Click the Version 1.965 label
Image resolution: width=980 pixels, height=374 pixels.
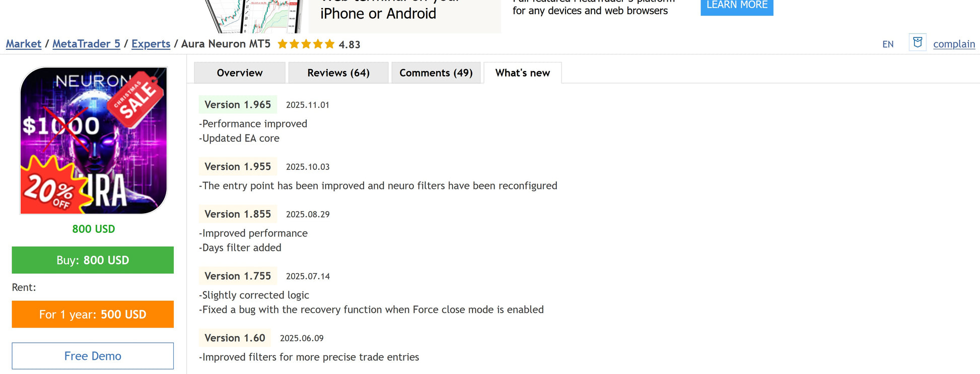tap(238, 105)
